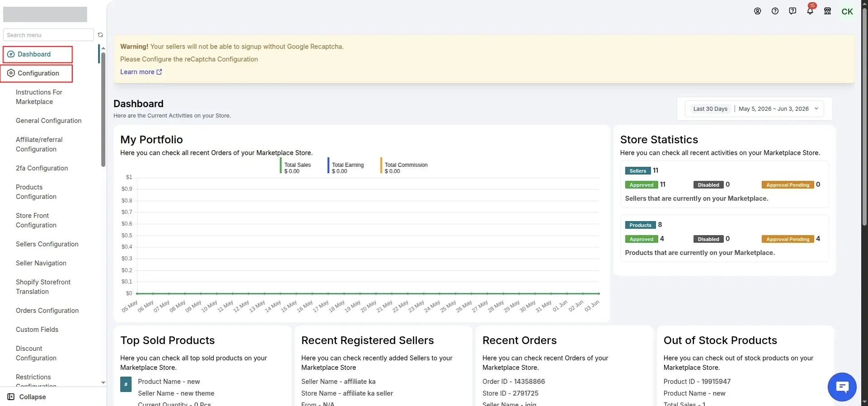This screenshot has width=868, height=406.
Task: Open Sellers Configuration
Action: (47, 244)
